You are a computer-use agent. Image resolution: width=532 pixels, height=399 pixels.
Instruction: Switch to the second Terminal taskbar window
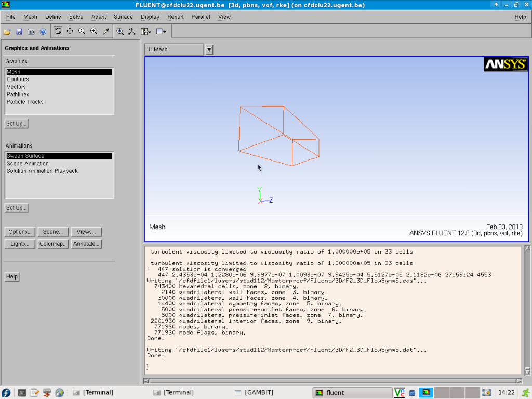191,393
